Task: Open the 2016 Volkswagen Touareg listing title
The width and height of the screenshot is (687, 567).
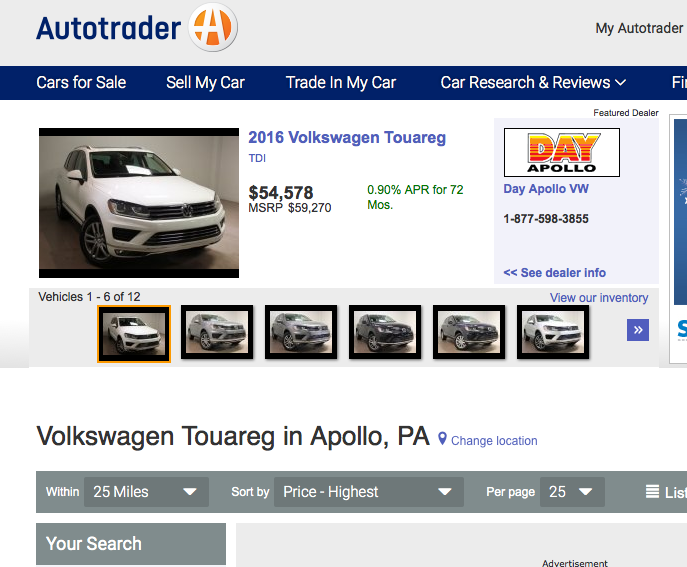Action: pos(346,138)
